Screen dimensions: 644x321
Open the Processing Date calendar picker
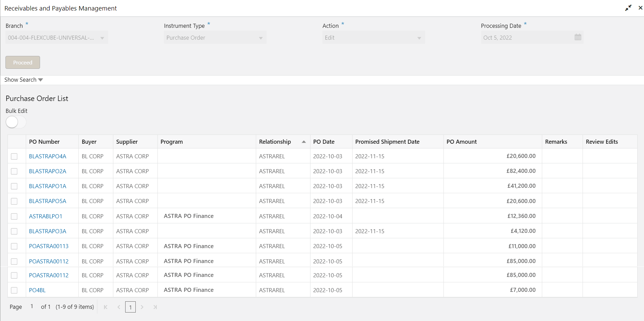tap(577, 37)
